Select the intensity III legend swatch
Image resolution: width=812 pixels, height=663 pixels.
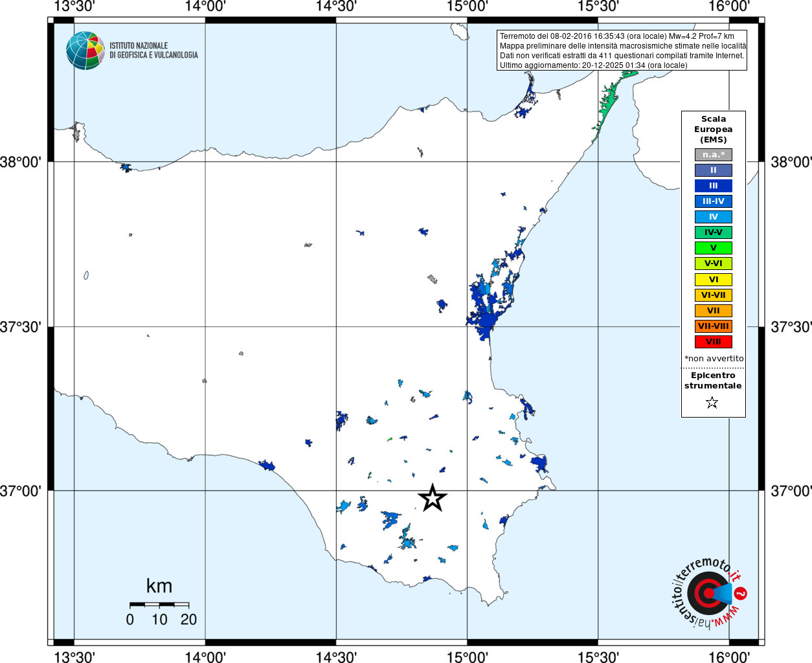pos(714,186)
